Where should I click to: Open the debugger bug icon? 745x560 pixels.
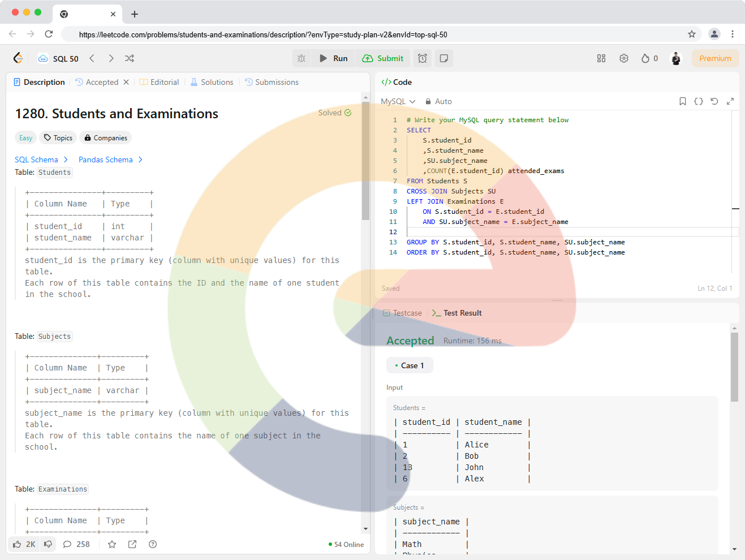click(x=302, y=58)
